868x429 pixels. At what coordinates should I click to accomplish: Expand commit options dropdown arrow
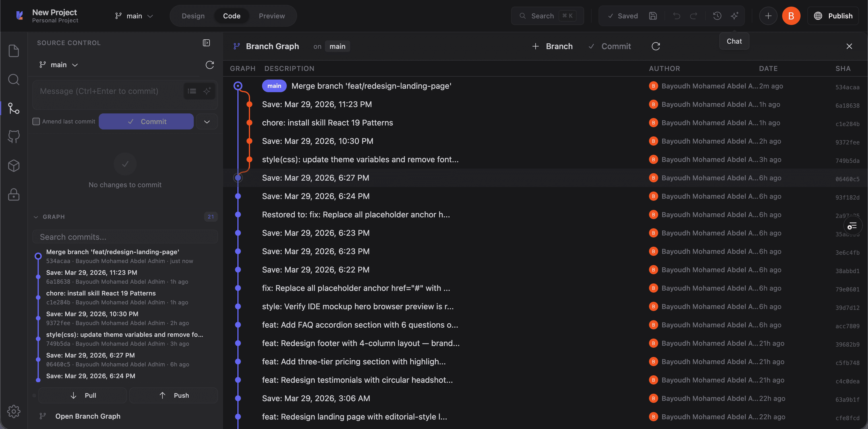click(207, 121)
